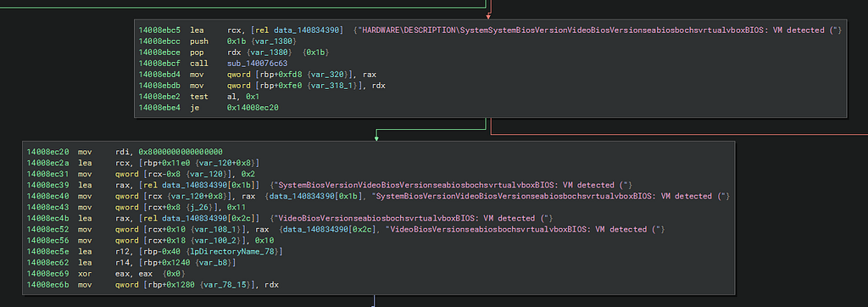Click the HARDWARE\DESCRIPTION\System string comment
Screen dimensions: 868x307
598,30
